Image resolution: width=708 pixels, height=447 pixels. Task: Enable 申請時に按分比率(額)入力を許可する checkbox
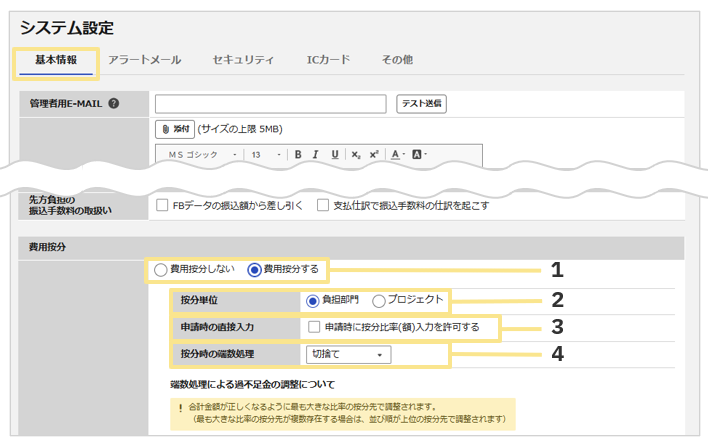pos(314,327)
